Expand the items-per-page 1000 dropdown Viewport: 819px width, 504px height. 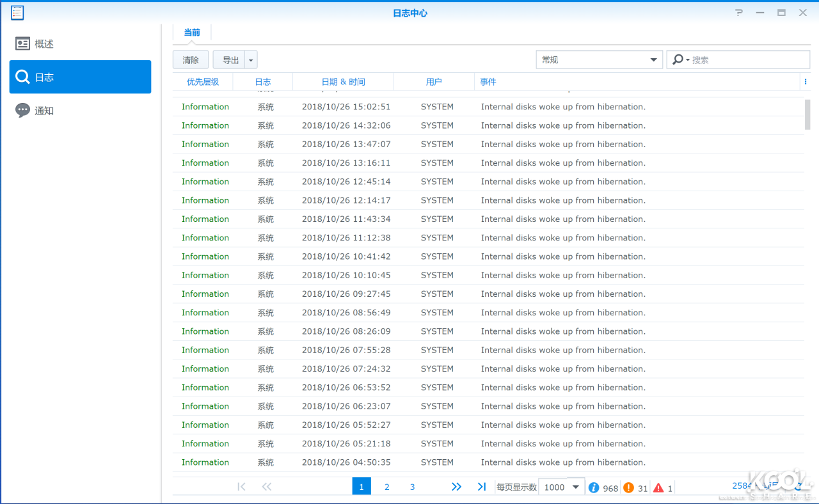click(575, 487)
